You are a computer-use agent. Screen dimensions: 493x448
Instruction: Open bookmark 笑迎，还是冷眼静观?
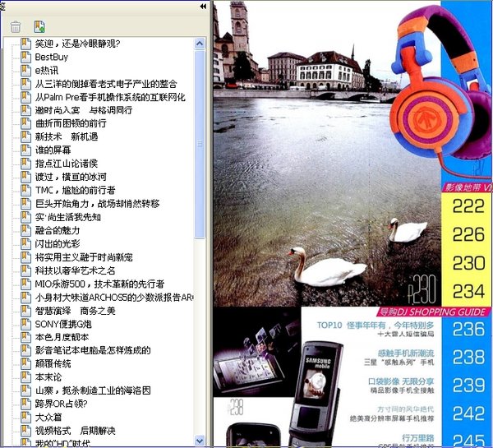point(77,44)
